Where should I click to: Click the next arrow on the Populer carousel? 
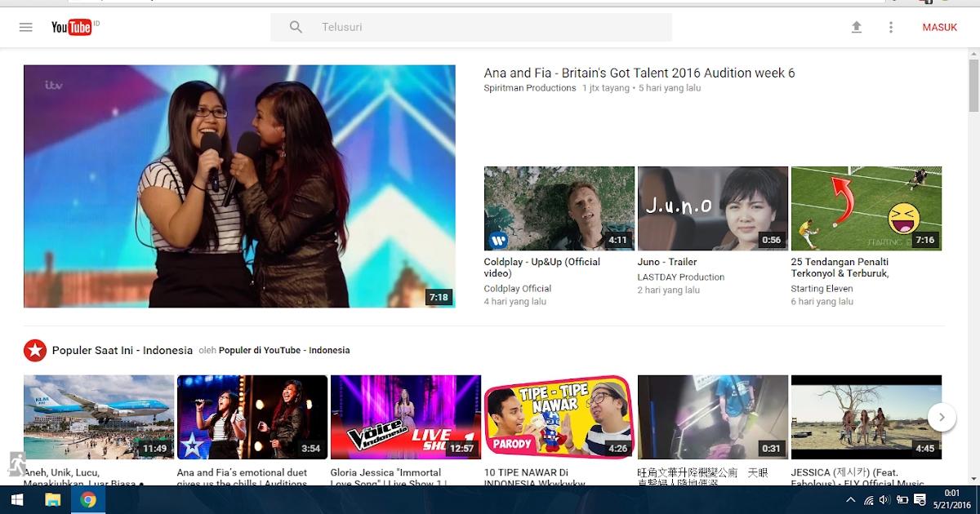(x=942, y=417)
